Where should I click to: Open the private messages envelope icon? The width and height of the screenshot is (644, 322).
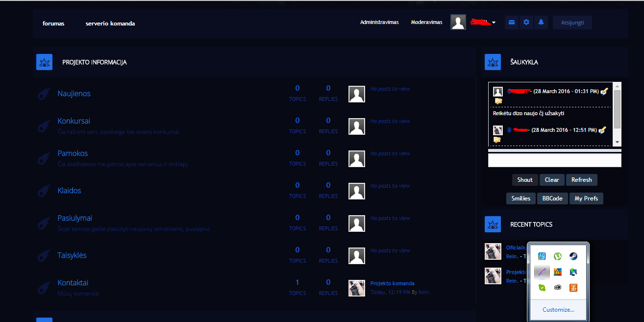[x=512, y=23]
